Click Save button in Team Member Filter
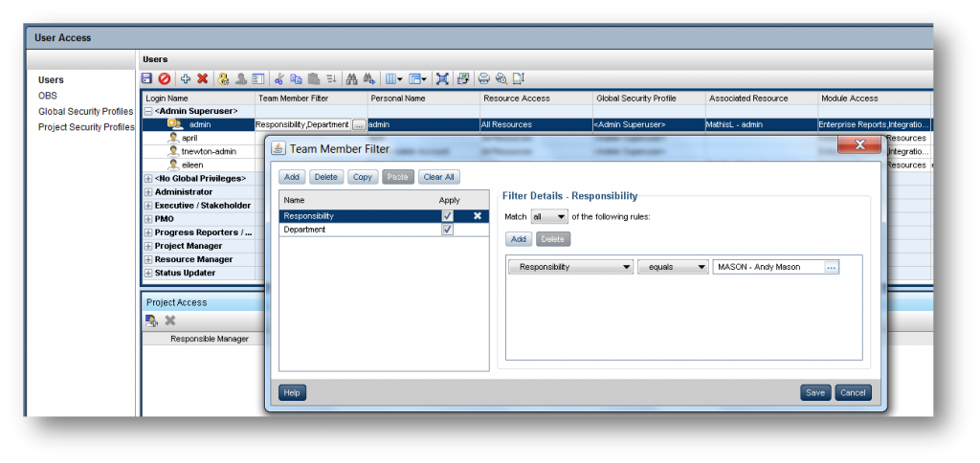 pos(814,393)
